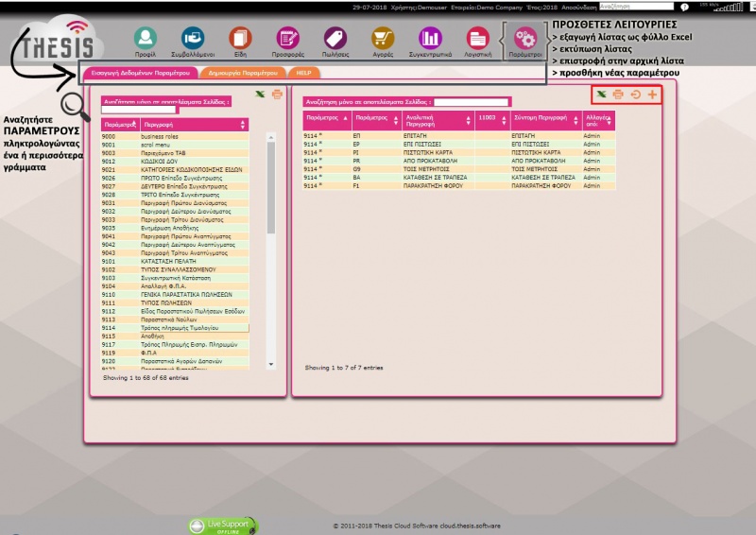The image size is (756, 535).
Task: Export right table to Excel
Action: point(601,95)
